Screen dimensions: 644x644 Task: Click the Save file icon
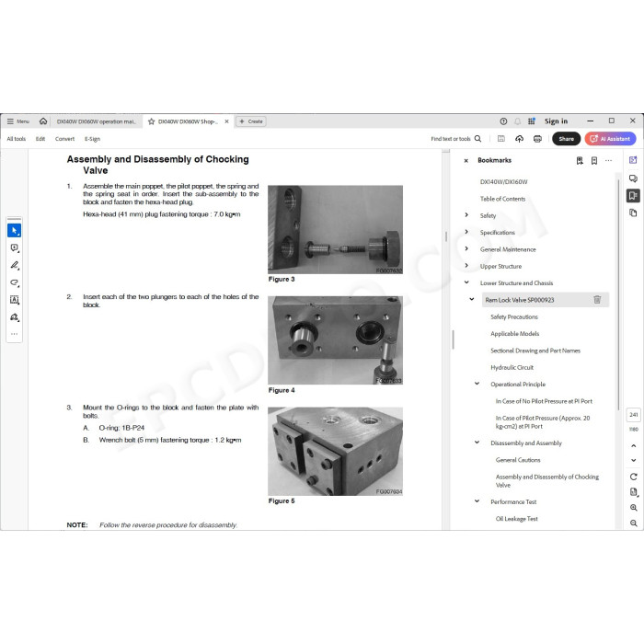click(x=501, y=139)
